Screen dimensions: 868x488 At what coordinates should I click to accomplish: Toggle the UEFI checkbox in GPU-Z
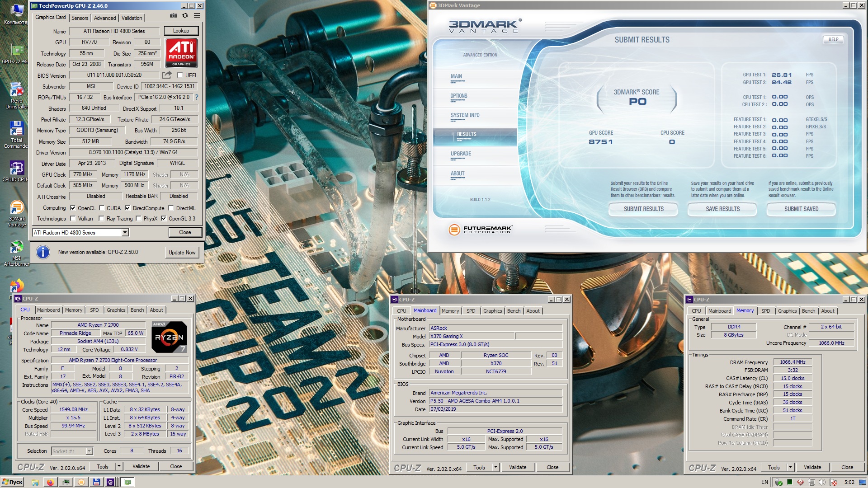tap(180, 75)
